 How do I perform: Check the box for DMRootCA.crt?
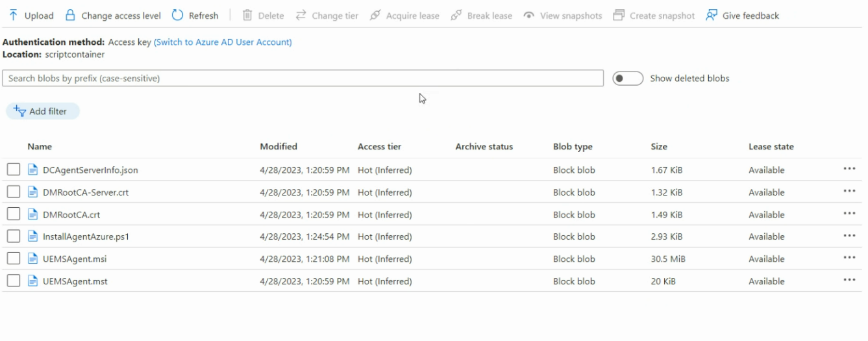click(x=14, y=215)
